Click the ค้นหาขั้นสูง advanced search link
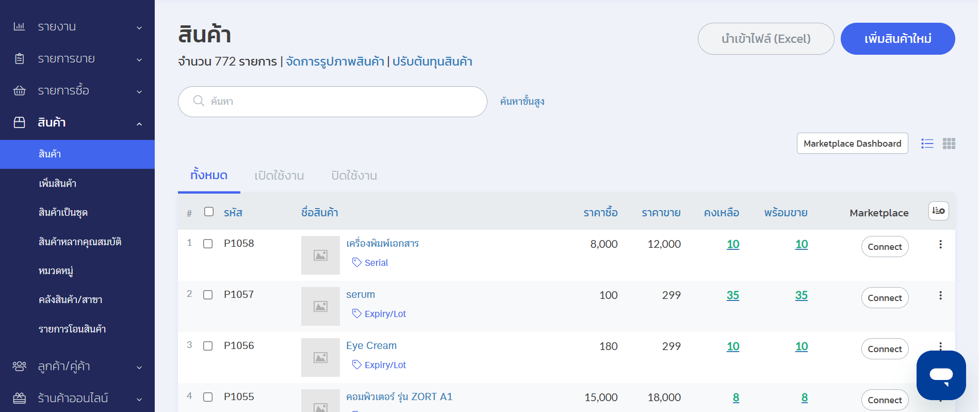 522,102
